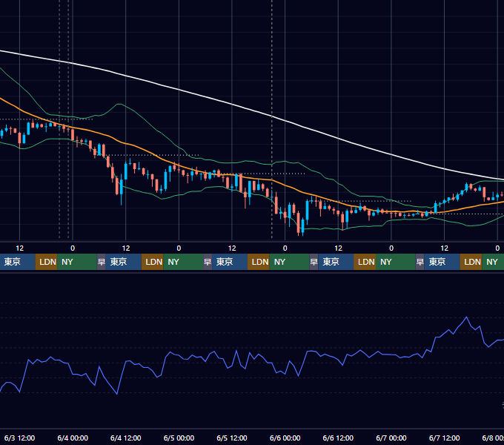Image resolution: width=504 pixels, height=445 pixels.
Task: Select the NY session block starting 6/6 evening
Action: click(x=396, y=262)
